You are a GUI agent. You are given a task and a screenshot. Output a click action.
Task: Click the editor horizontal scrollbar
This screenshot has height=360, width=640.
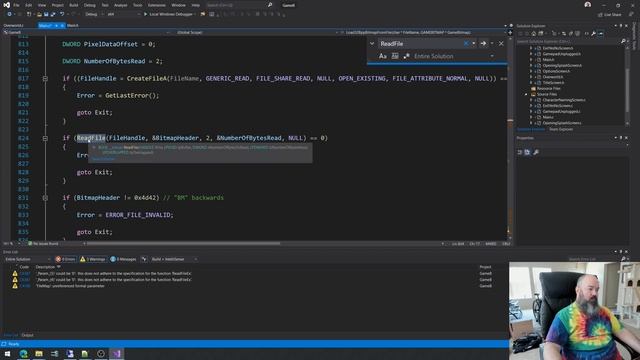pos(184,244)
